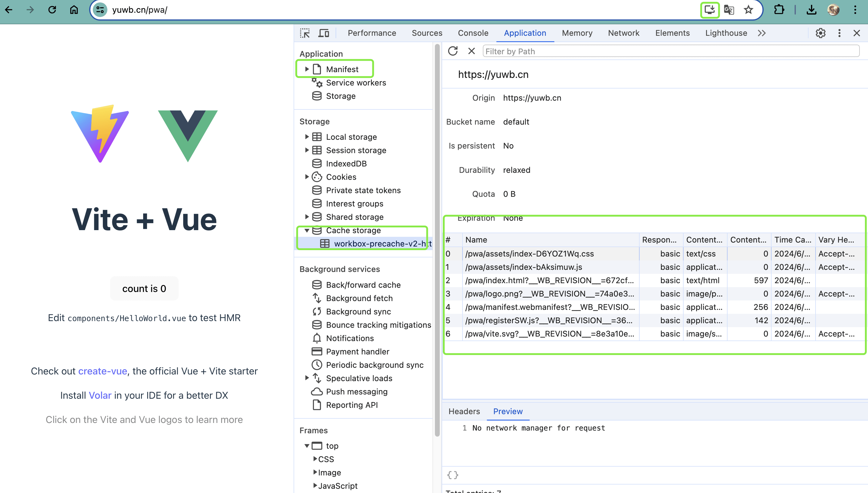The height and width of the screenshot is (493, 868).
Task: Click the count is 0 button
Action: (144, 288)
